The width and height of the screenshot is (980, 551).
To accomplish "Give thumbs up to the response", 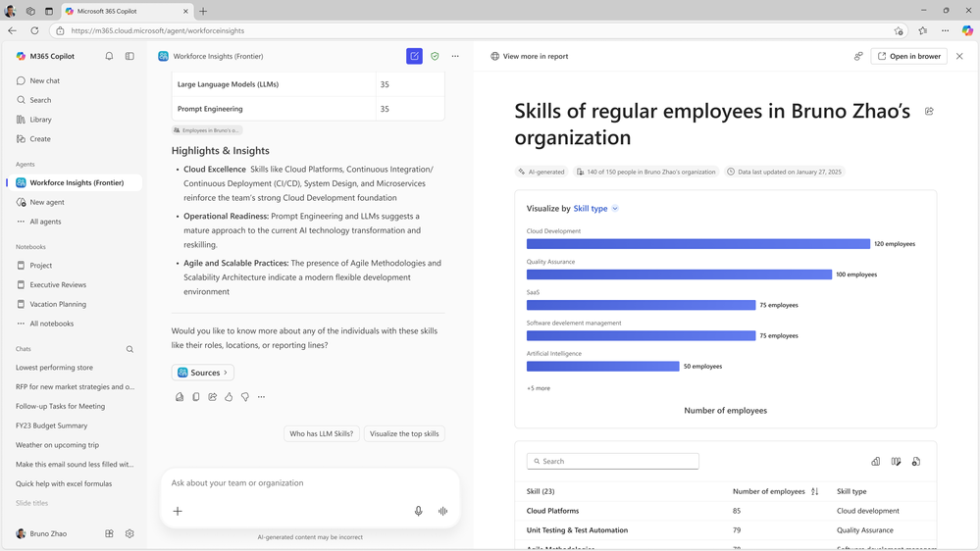I will coord(229,397).
